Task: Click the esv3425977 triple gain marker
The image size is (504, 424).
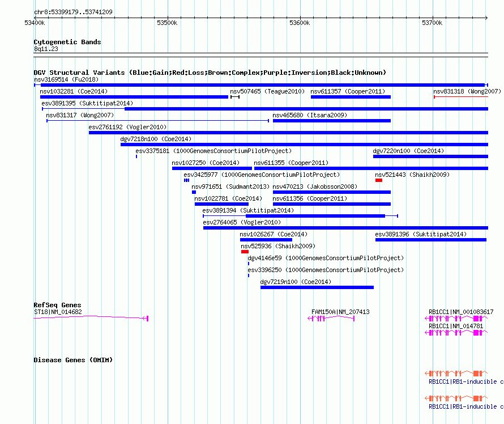Action: [x=186, y=180]
